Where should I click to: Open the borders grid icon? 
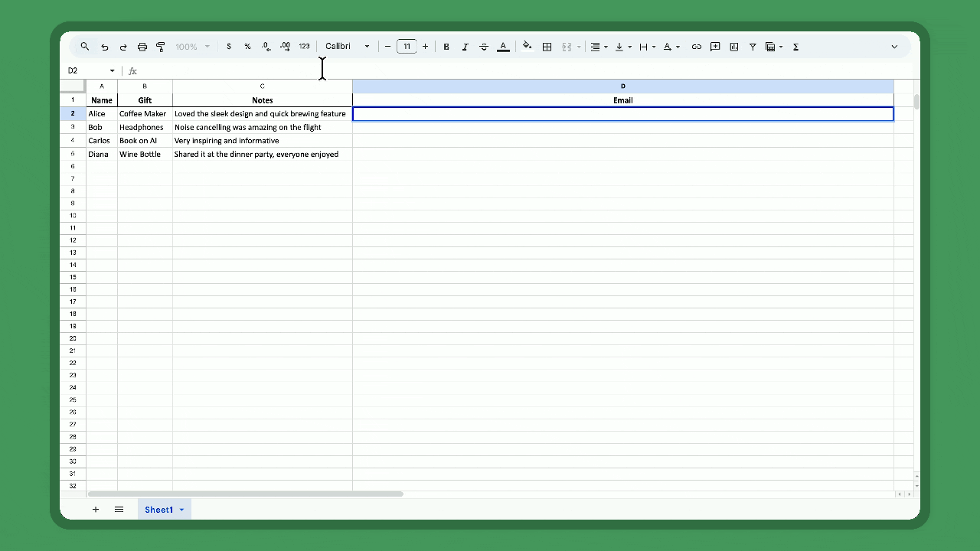pyautogui.click(x=547, y=47)
